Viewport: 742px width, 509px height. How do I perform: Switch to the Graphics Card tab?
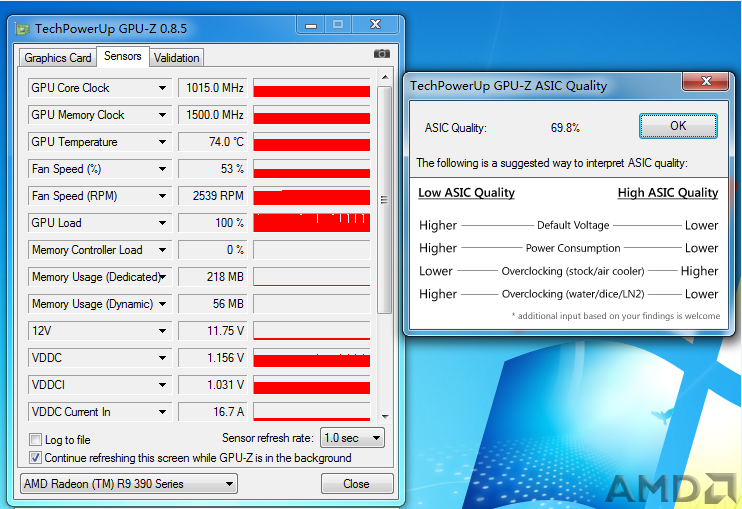click(58, 58)
